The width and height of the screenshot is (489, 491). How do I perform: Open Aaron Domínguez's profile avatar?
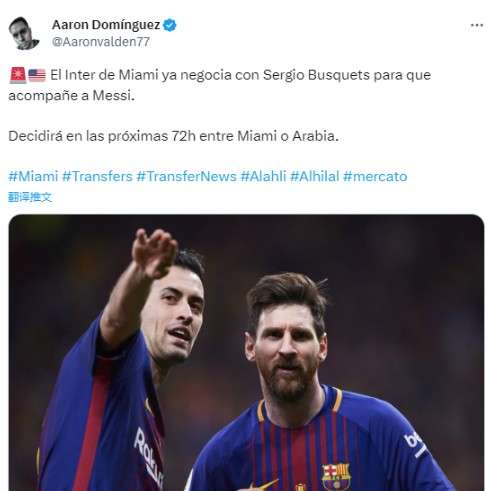pos(24,33)
